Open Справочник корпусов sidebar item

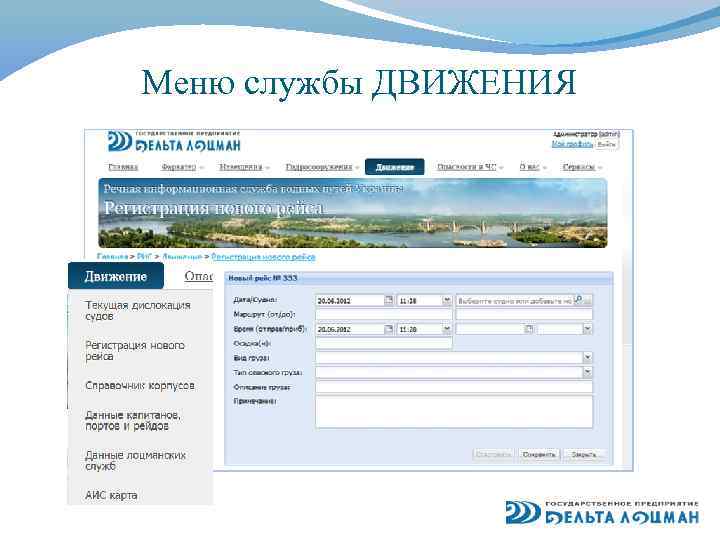140,385
